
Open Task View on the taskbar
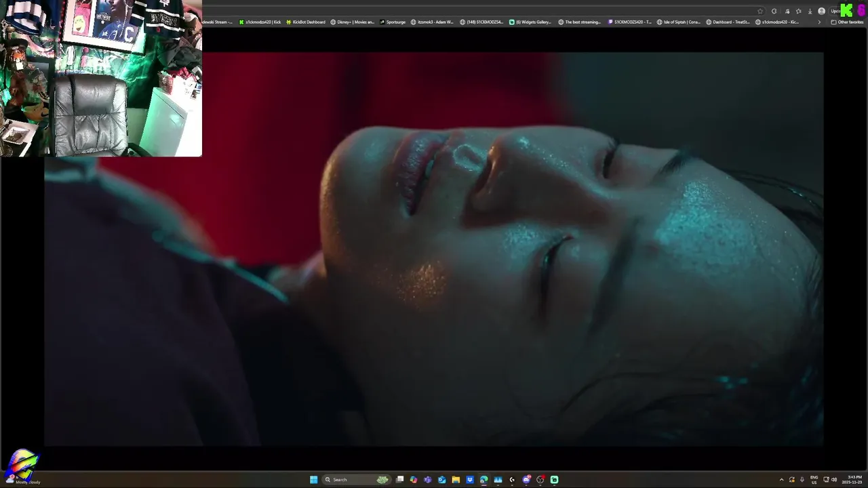399,480
